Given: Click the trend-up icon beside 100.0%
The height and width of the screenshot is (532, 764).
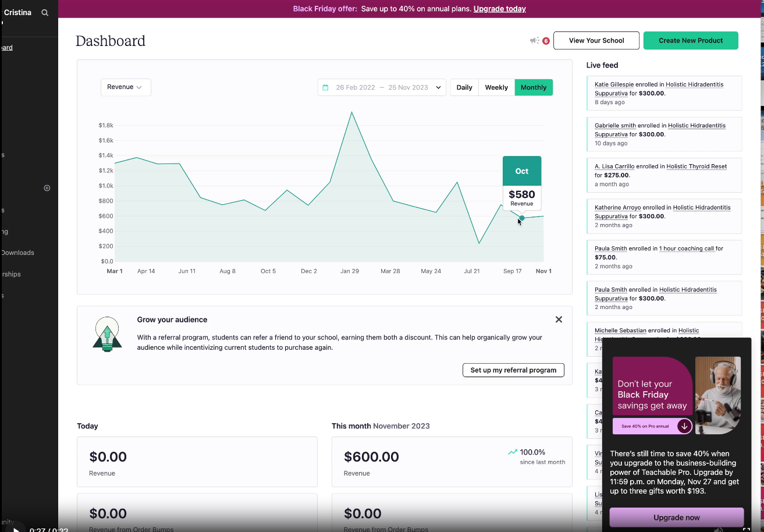Looking at the screenshot, I should (x=513, y=452).
